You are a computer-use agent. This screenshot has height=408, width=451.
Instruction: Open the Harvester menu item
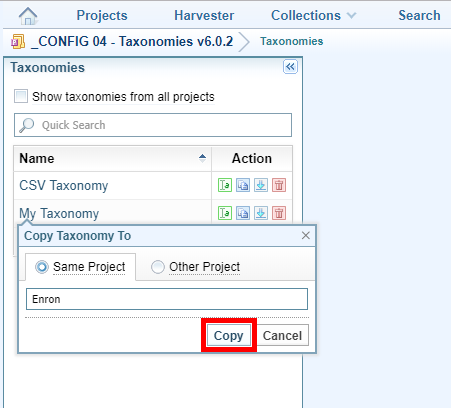(x=204, y=15)
